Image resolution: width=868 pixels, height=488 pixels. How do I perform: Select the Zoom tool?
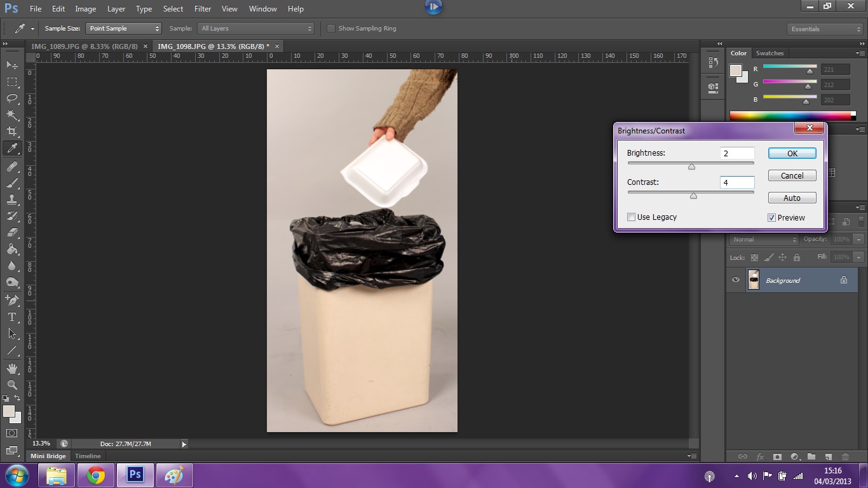(12, 384)
